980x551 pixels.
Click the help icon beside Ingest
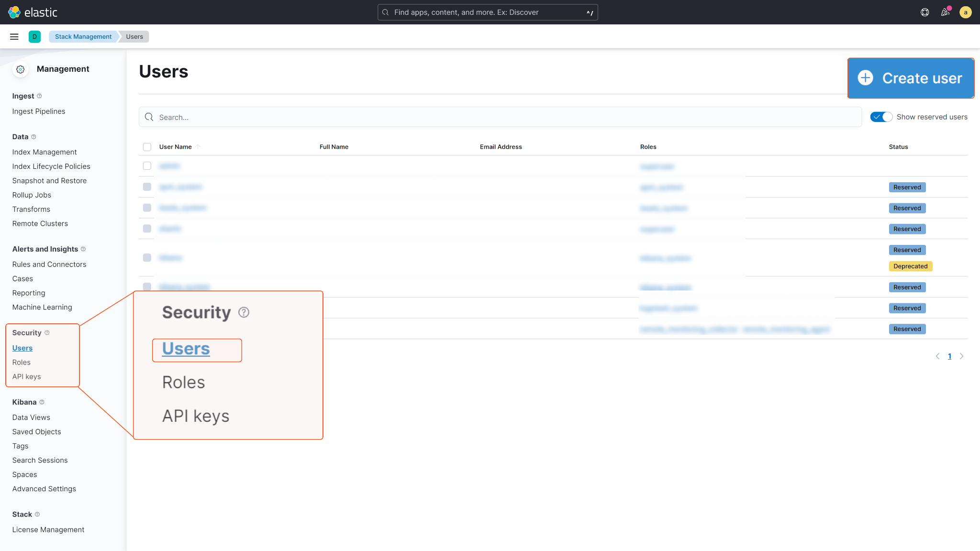coord(39,96)
